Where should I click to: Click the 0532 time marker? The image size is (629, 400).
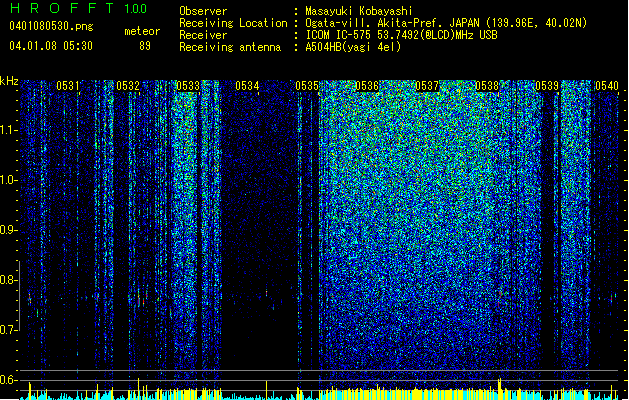(128, 86)
